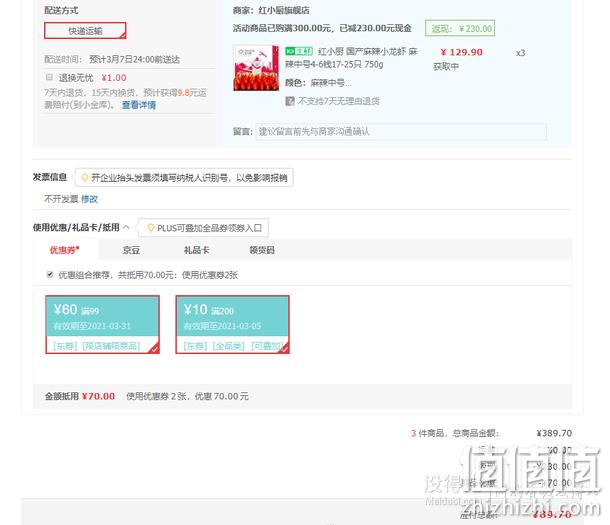The image size is (610, 525).
Task: Click the 自营 green tag icon
Action: coord(299,51)
